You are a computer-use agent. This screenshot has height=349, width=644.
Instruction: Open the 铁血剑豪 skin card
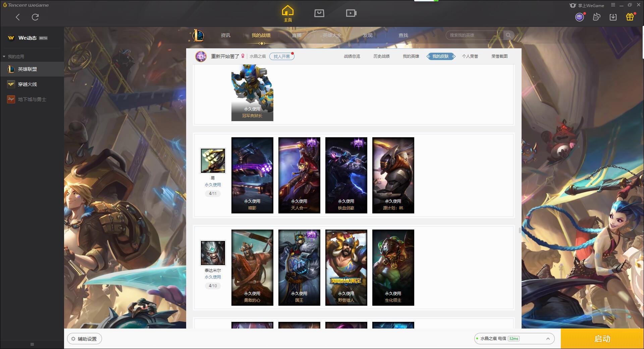346,175
